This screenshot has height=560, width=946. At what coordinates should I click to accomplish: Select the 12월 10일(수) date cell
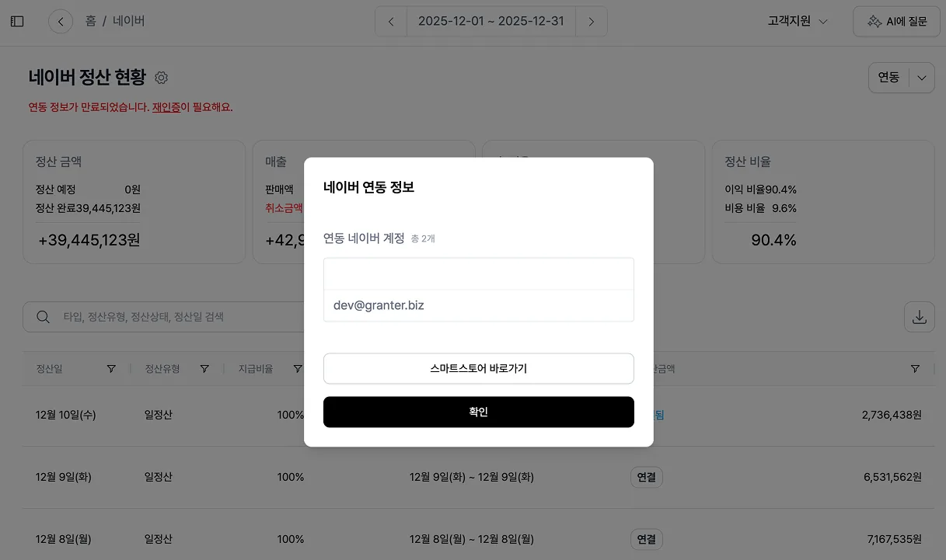click(65, 415)
